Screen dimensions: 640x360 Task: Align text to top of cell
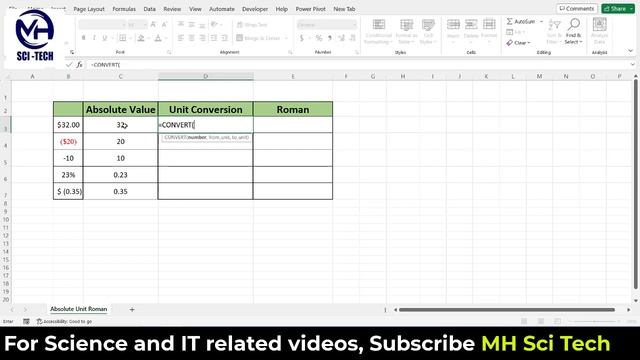pos(181,24)
